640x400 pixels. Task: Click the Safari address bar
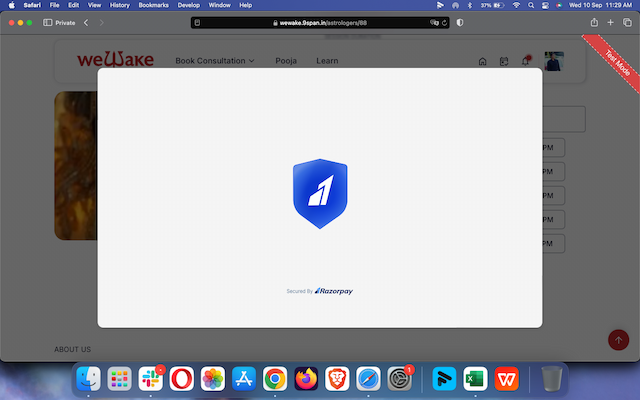[x=320, y=22]
